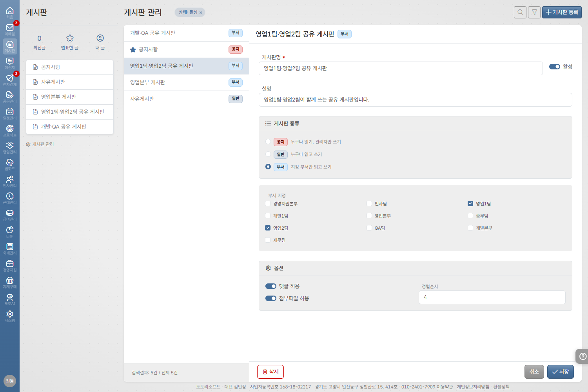Click the 김동 user avatar
588x392 pixels.
tap(10, 381)
